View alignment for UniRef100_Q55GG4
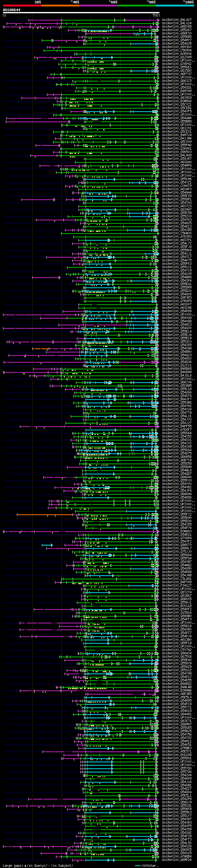The width and height of the screenshot is (197, 868). pyautogui.click(x=177, y=450)
